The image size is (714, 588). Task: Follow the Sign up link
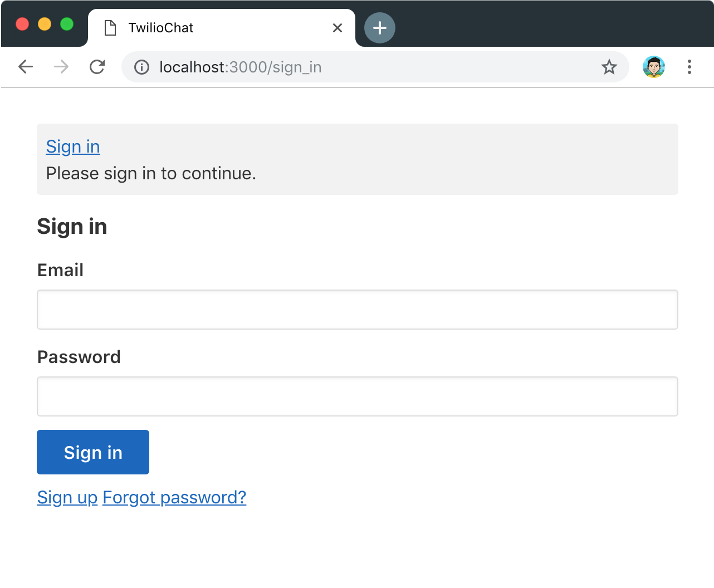click(67, 497)
